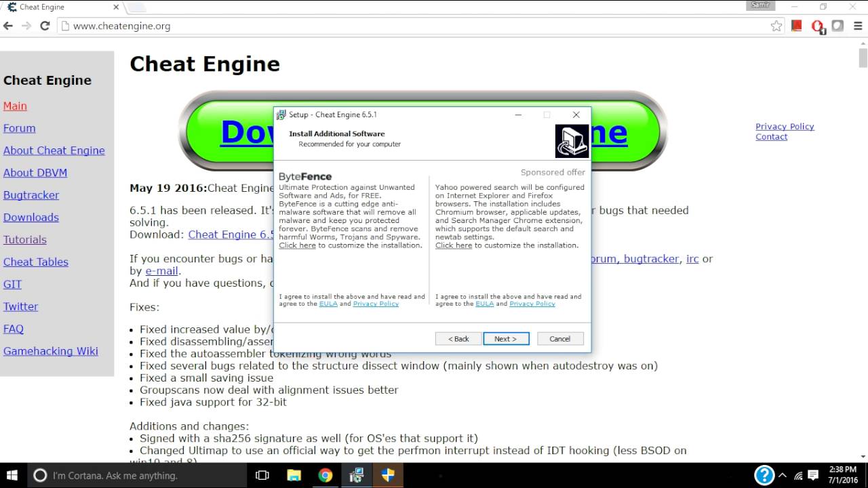The width and height of the screenshot is (868, 488).
Task: Open the Yahoo offer Privacy Policy link
Action: 532,304
